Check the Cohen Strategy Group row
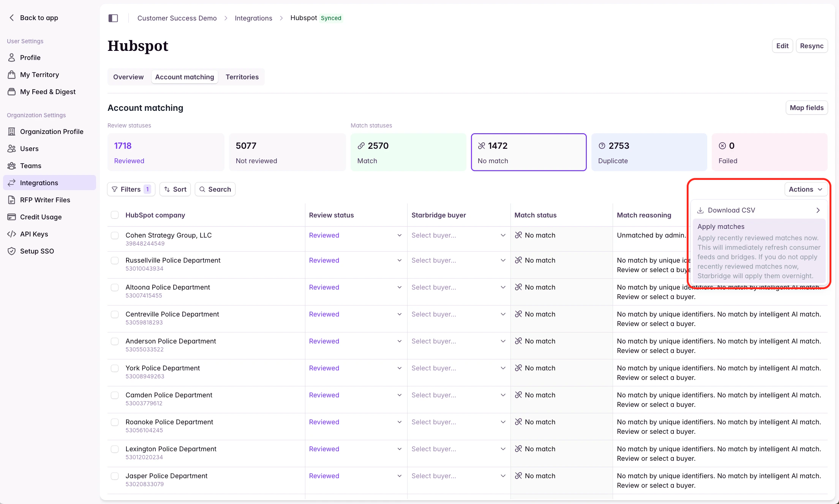The height and width of the screenshot is (504, 839). click(x=115, y=235)
